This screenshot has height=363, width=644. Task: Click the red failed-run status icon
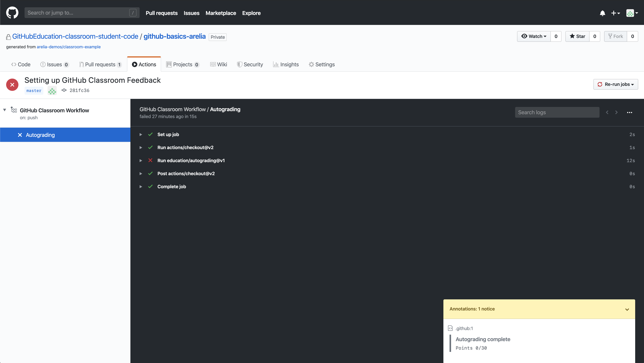tap(12, 85)
